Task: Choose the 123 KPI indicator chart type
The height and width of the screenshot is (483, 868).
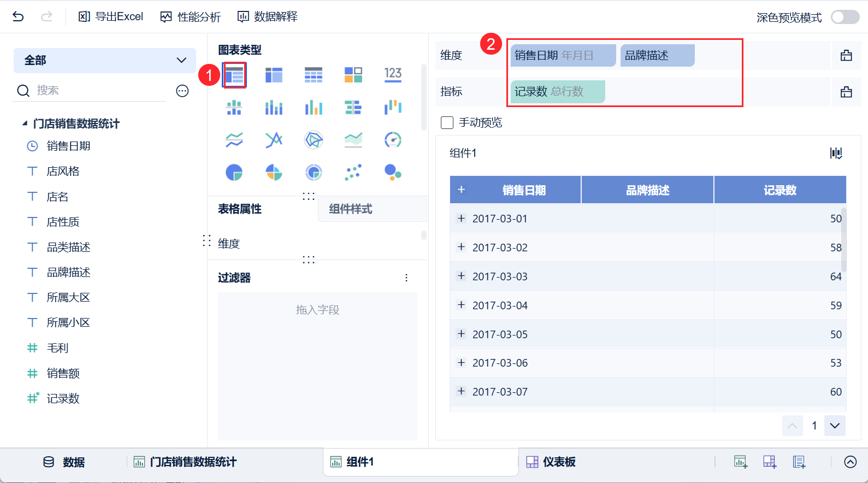Action: [393, 75]
